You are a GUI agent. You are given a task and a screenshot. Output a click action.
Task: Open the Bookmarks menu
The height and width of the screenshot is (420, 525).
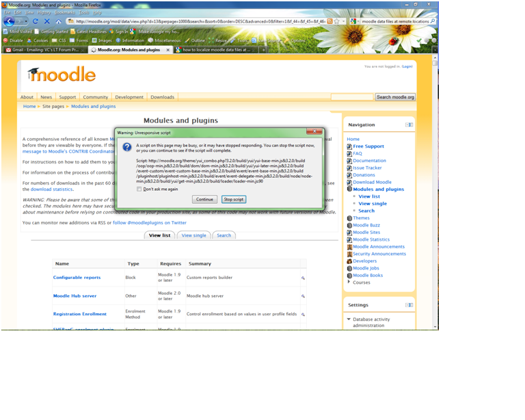pyautogui.click(x=65, y=12)
